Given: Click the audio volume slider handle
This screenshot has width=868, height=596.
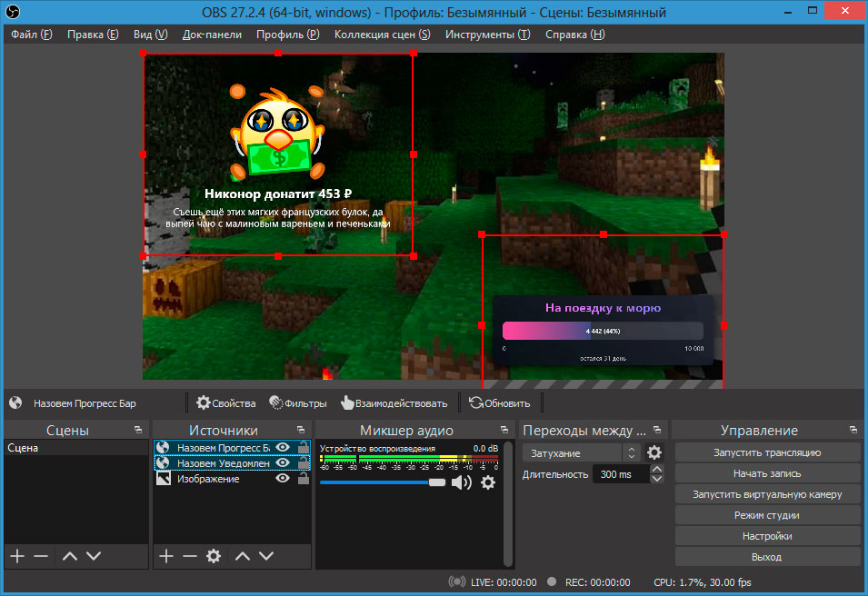Looking at the screenshot, I should (437, 482).
